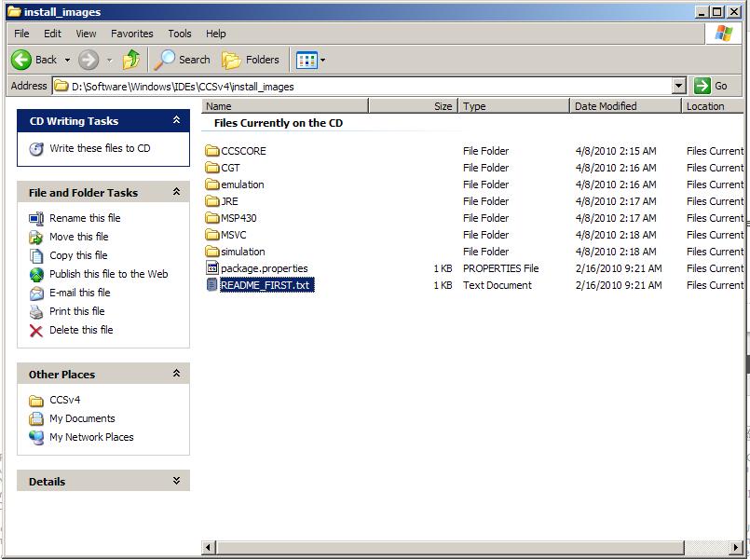Open My Documents in Other Places
Screen dimensions: 750x560
pos(82,418)
